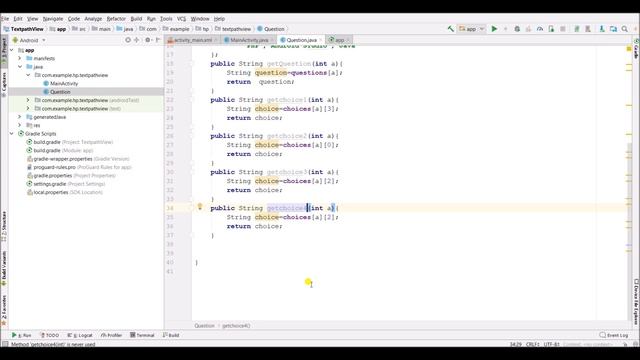Open the Terminal tool window
This screenshot has height=360, width=640.
tap(142, 335)
